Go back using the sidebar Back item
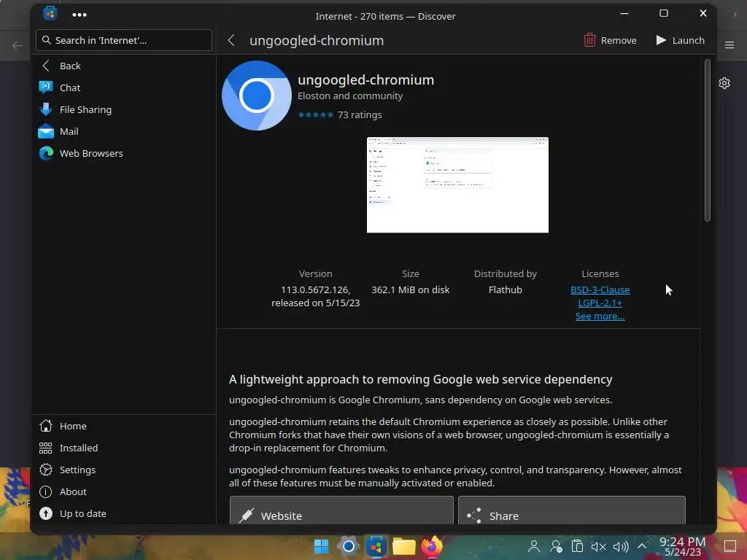The height and width of the screenshot is (560, 747). pos(124,66)
